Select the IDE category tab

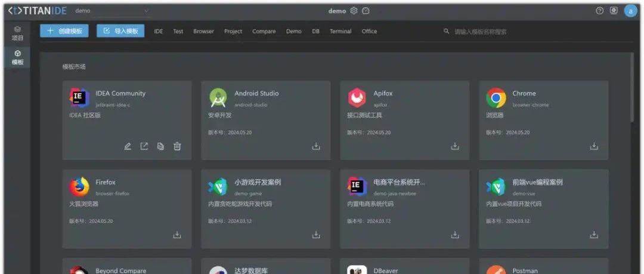(x=159, y=31)
